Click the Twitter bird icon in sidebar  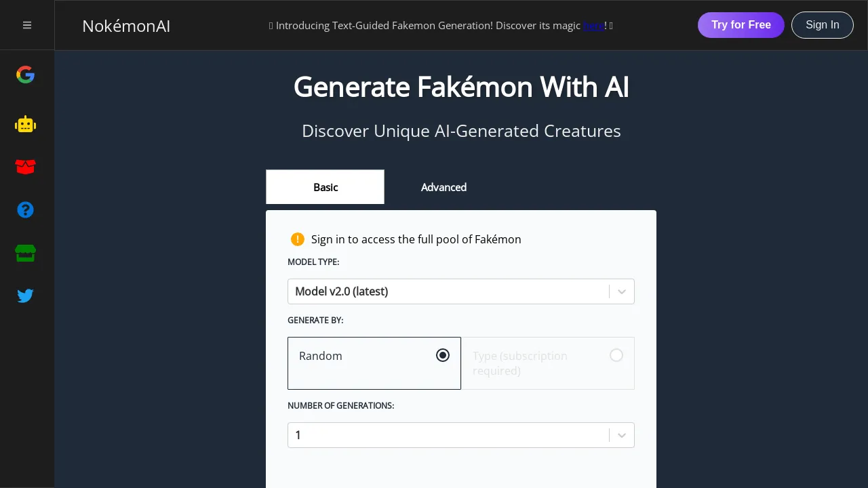tap(25, 296)
